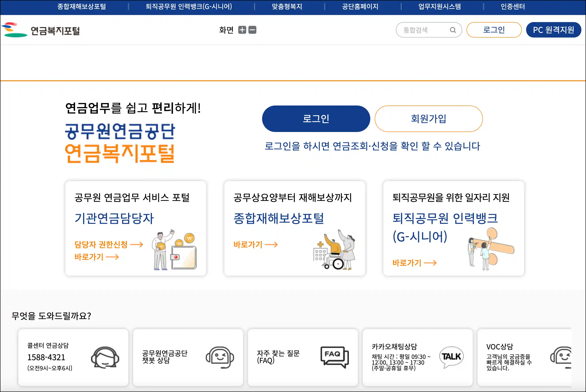This screenshot has height=392, width=586.
Task: Click the 기관연금담당자 title
Action: click(x=114, y=218)
